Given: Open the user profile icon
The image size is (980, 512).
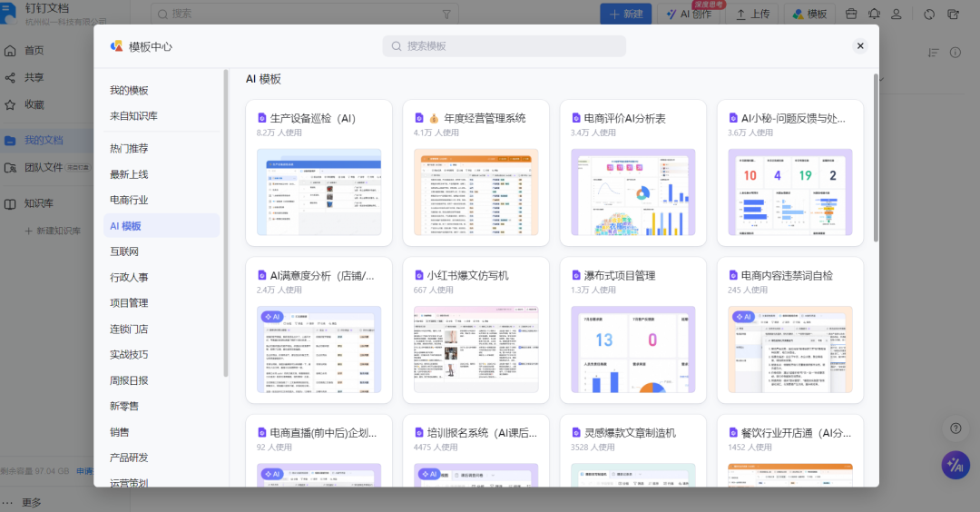Looking at the screenshot, I should (x=897, y=14).
